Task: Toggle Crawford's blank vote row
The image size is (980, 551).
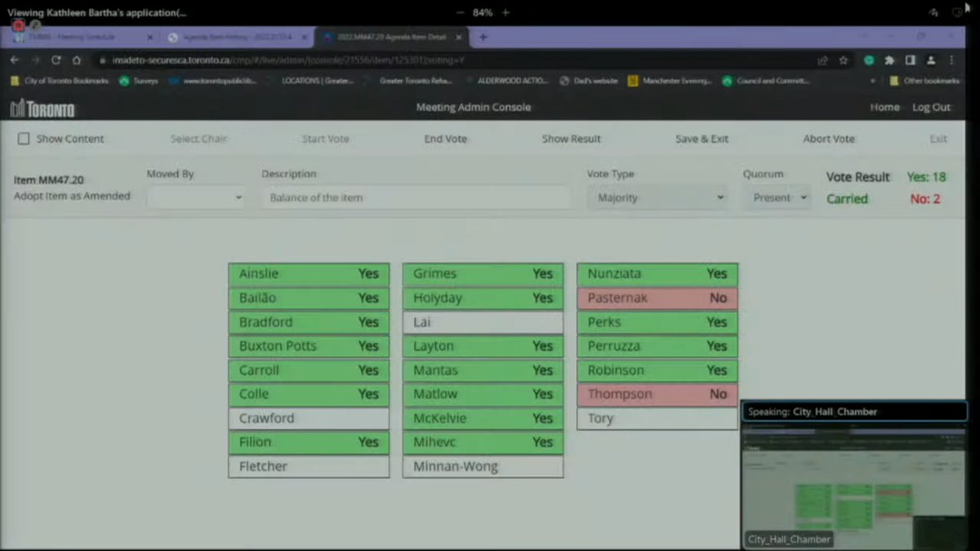Action: coord(309,418)
